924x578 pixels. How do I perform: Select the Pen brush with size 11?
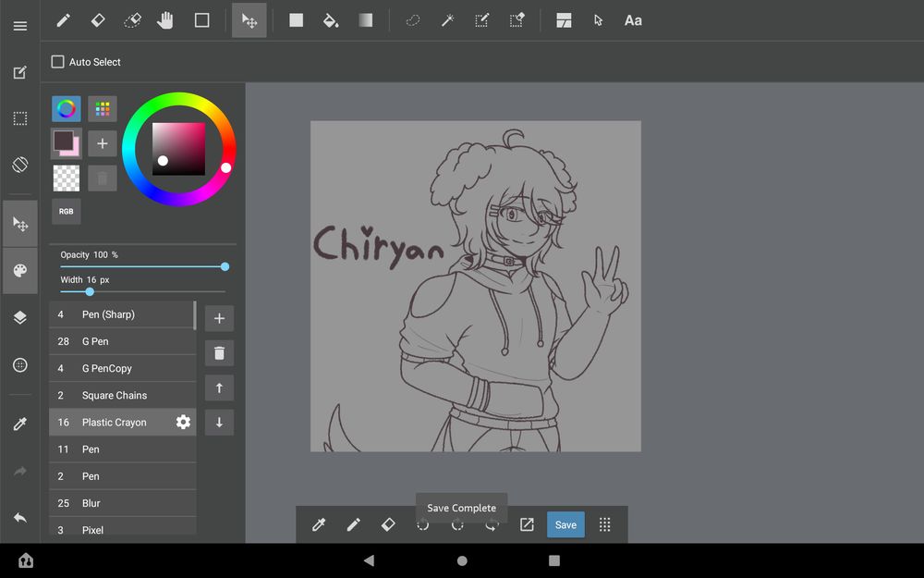[122, 449]
